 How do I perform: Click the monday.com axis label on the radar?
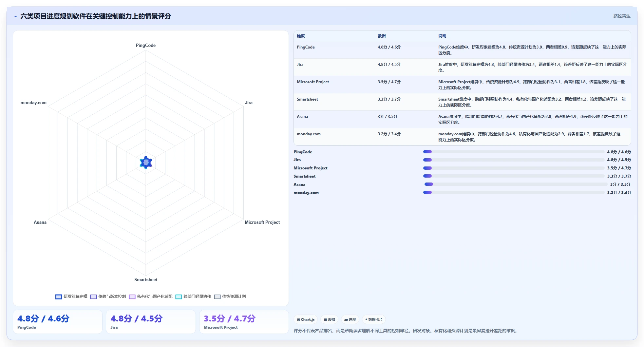pos(33,103)
